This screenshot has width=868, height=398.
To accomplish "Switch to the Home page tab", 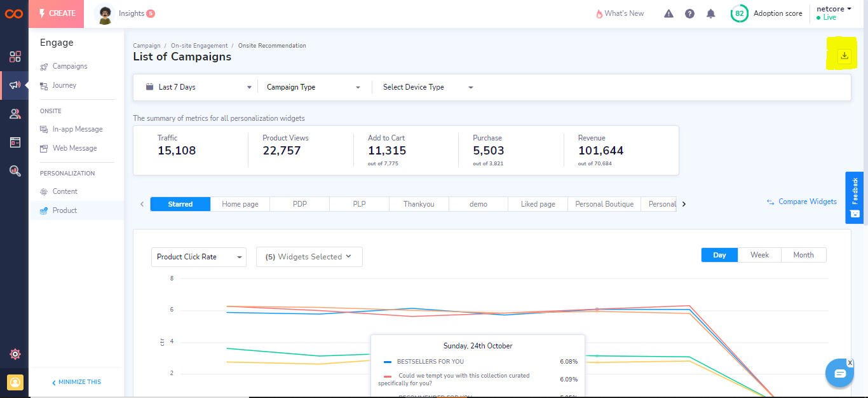I will [240, 204].
